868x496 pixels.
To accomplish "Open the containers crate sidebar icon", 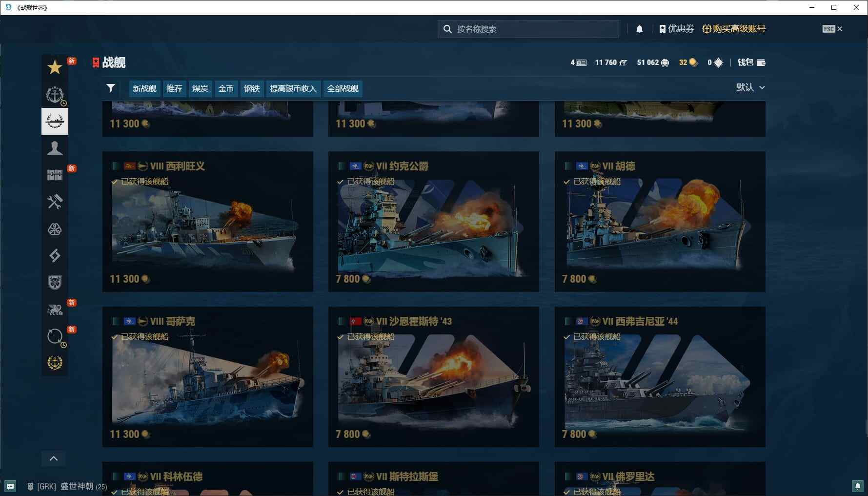I will click(x=55, y=175).
